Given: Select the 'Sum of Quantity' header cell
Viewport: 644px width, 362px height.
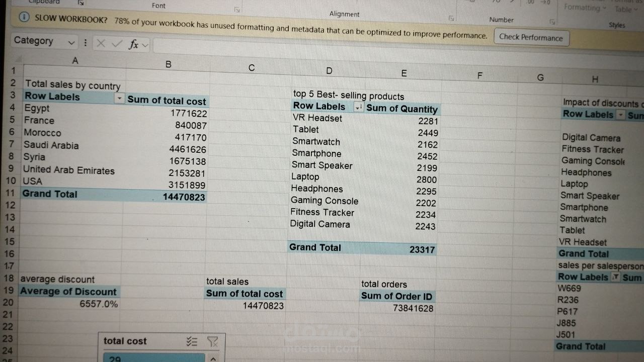Looking at the screenshot, I should click(x=402, y=109).
